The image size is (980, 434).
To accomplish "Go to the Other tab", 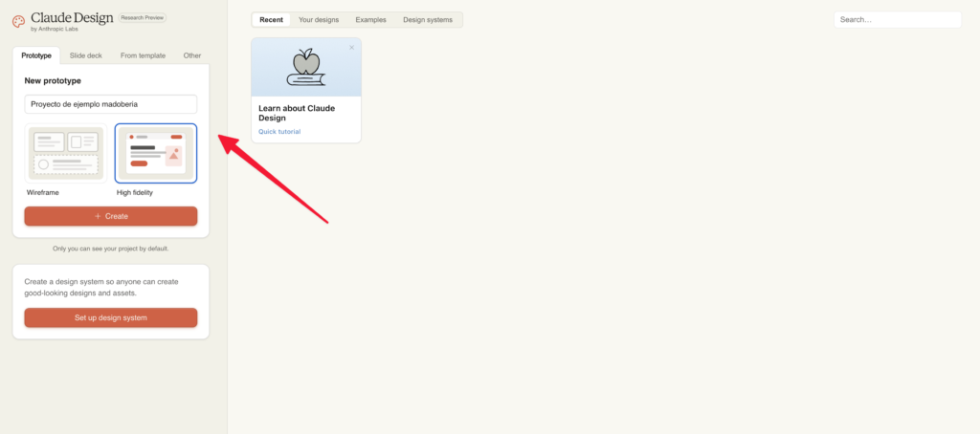I will 192,55.
